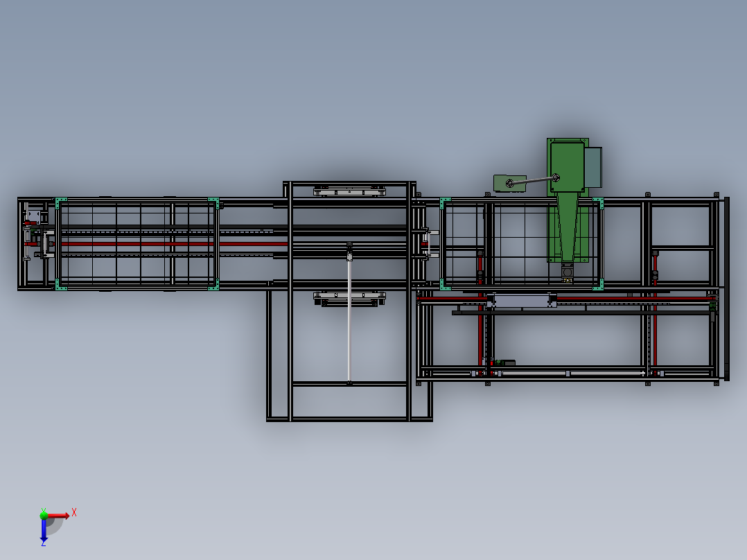Click the green Y axis ball on the triad

(x=44, y=515)
